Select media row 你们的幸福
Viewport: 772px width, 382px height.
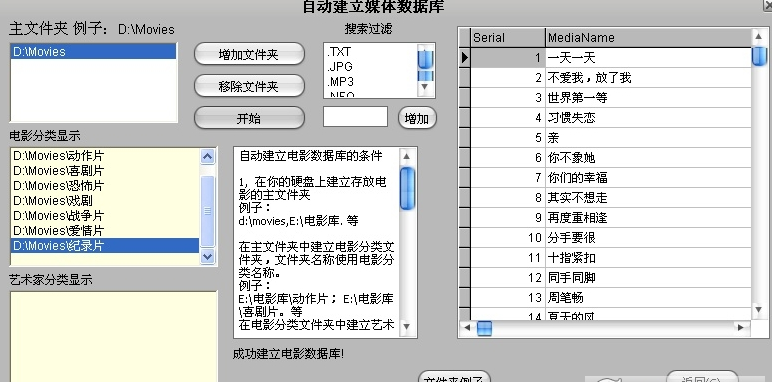click(648, 178)
